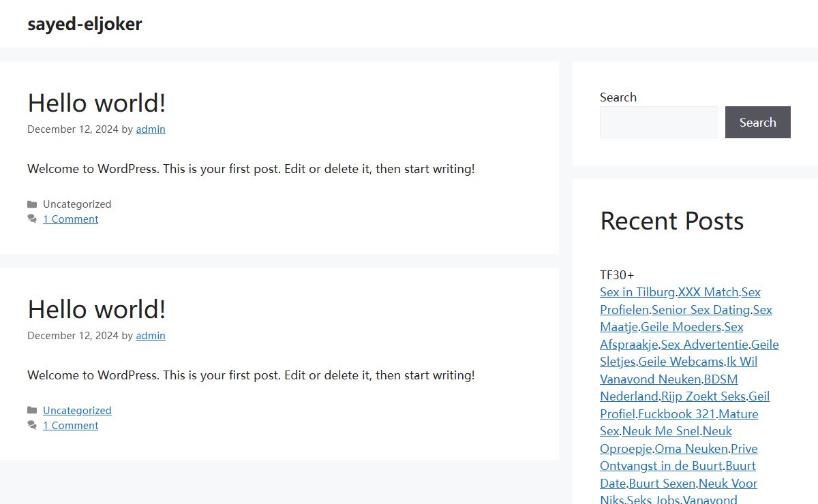818x504 pixels.
Task: Visit the admin author link in the first post
Action: click(151, 129)
